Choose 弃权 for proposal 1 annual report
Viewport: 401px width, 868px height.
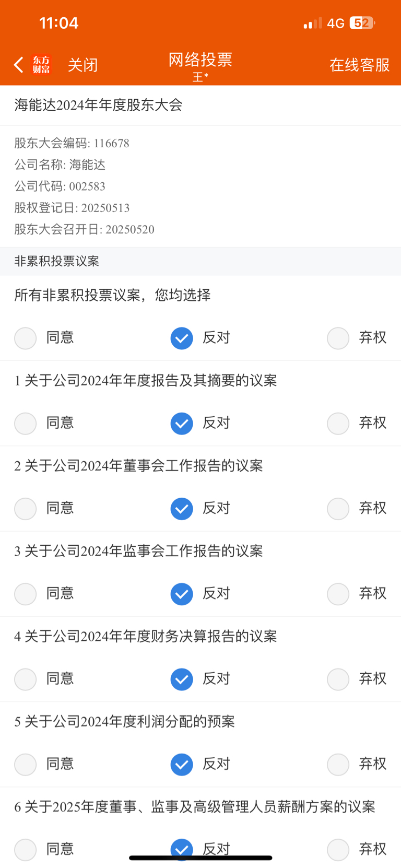point(338,423)
